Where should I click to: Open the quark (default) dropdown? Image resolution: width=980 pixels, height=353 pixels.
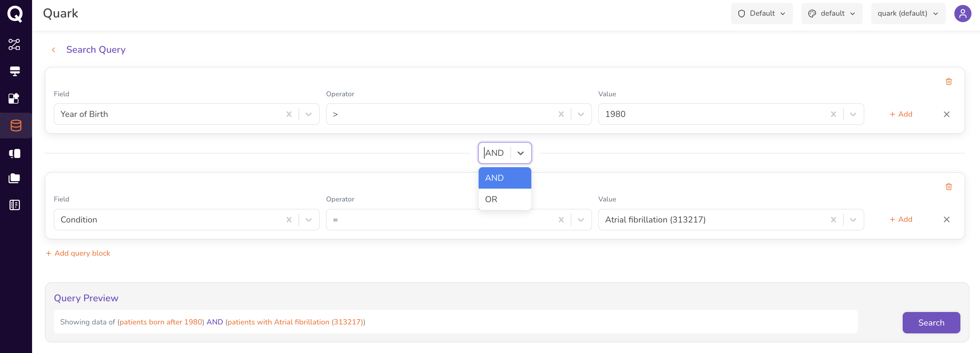tap(908, 14)
